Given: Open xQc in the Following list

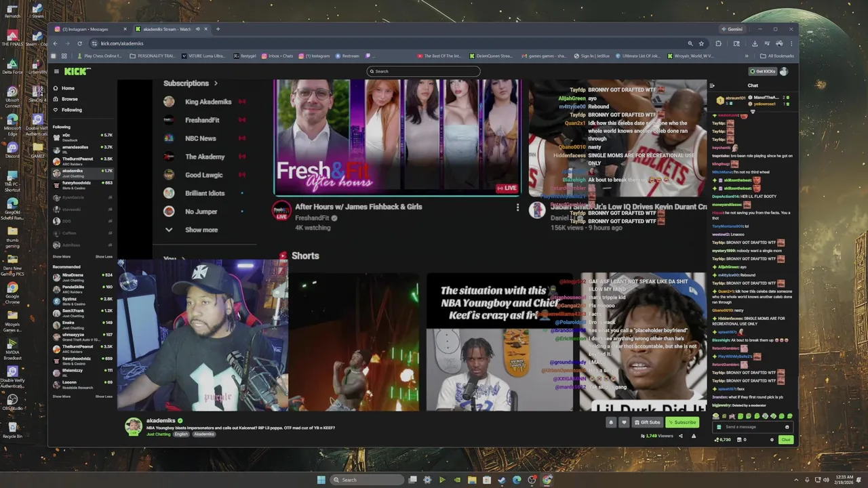Looking at the screenshot, I should [x=83, y=136].
